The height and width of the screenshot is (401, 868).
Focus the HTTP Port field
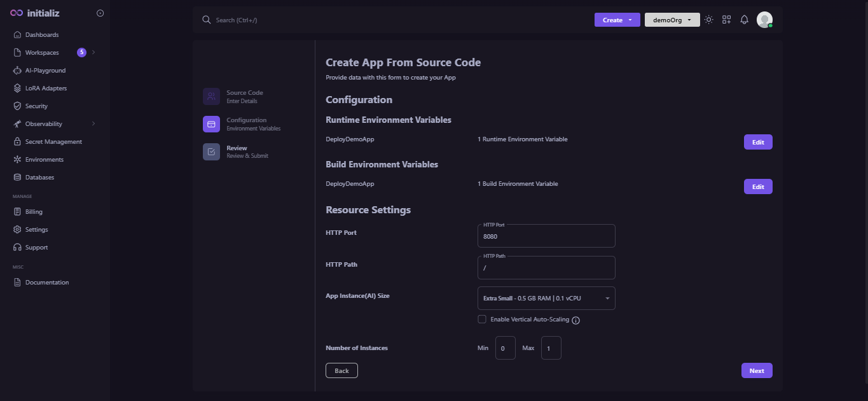pos(546,236)
